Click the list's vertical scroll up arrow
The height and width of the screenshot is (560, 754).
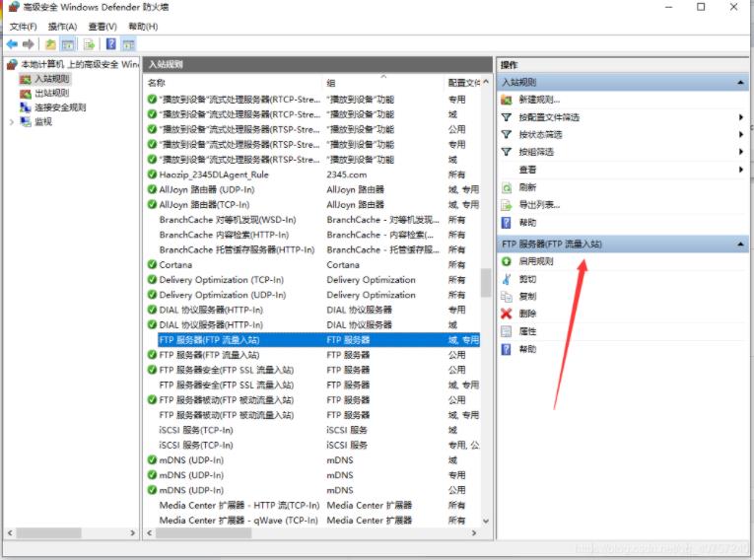coord(486,82)
